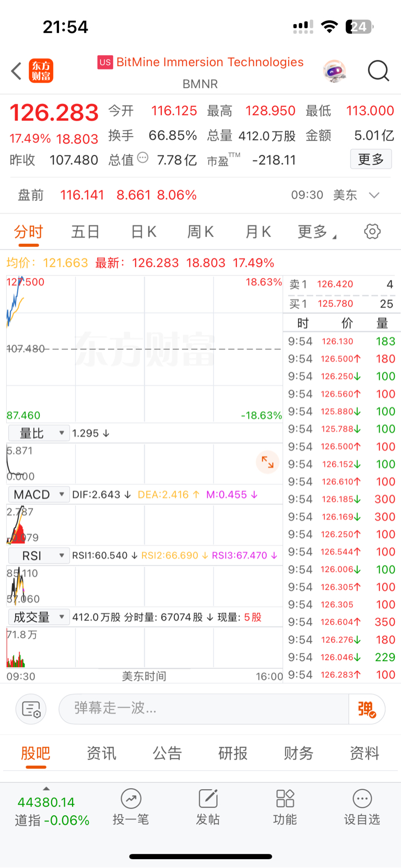
Task: Open the RSI indicator dropdown
Action: point(39,556)
